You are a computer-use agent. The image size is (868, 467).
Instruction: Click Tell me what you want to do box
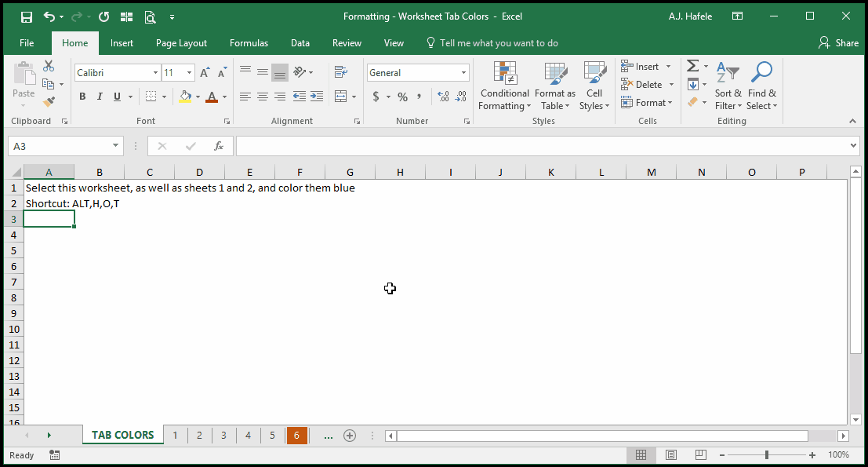(x=492, y=43)
